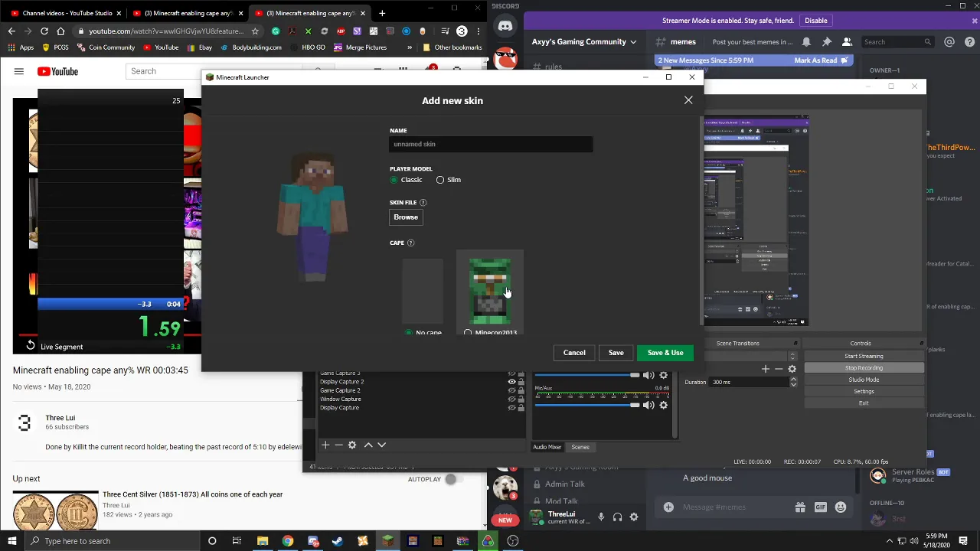Move source down with the arrow icon

tap(381, 445)
